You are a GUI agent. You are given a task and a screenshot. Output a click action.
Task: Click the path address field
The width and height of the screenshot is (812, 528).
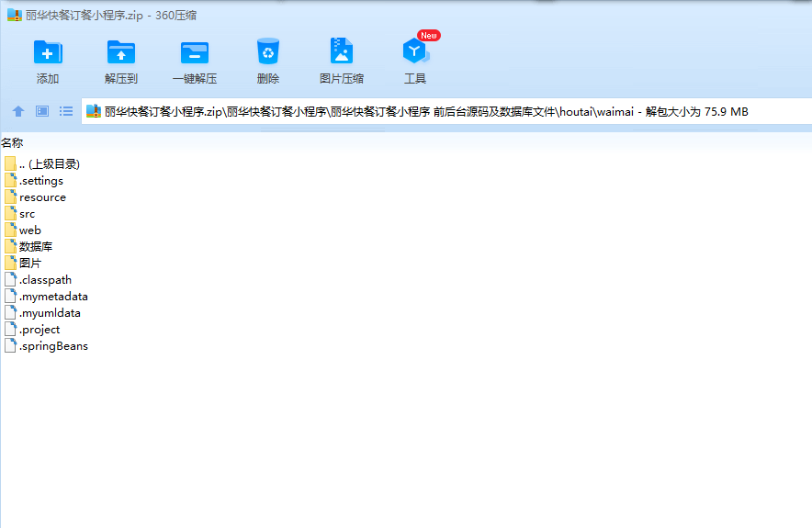446,111
